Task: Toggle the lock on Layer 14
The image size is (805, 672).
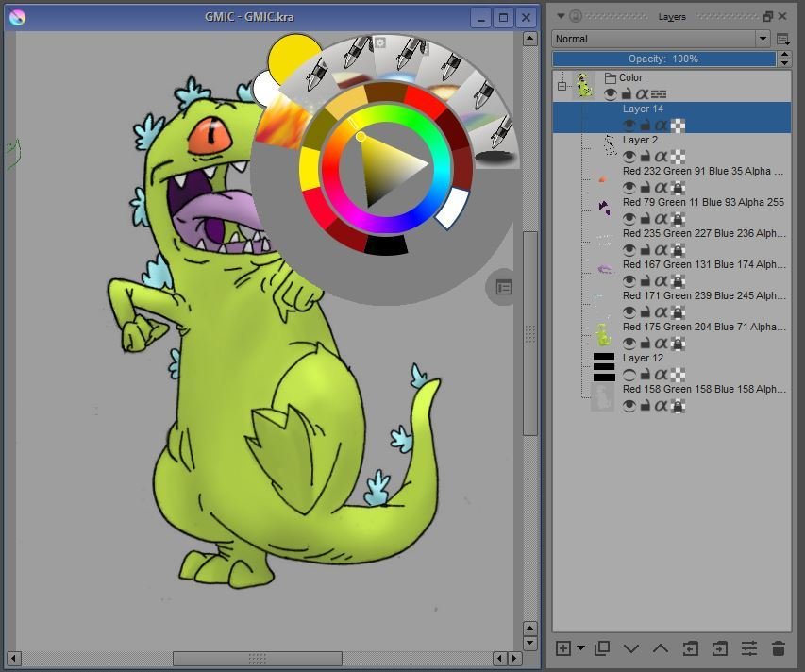Action: pos(646,126)
